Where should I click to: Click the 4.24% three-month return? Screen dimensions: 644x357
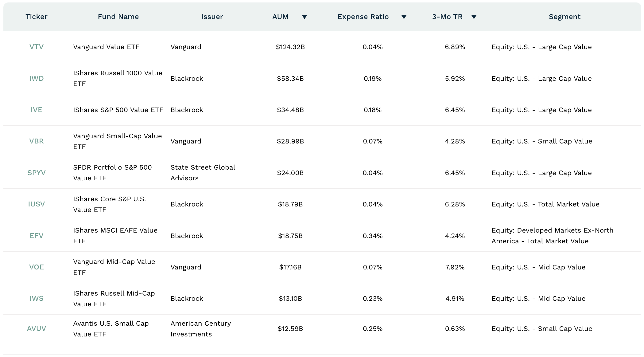455,236
